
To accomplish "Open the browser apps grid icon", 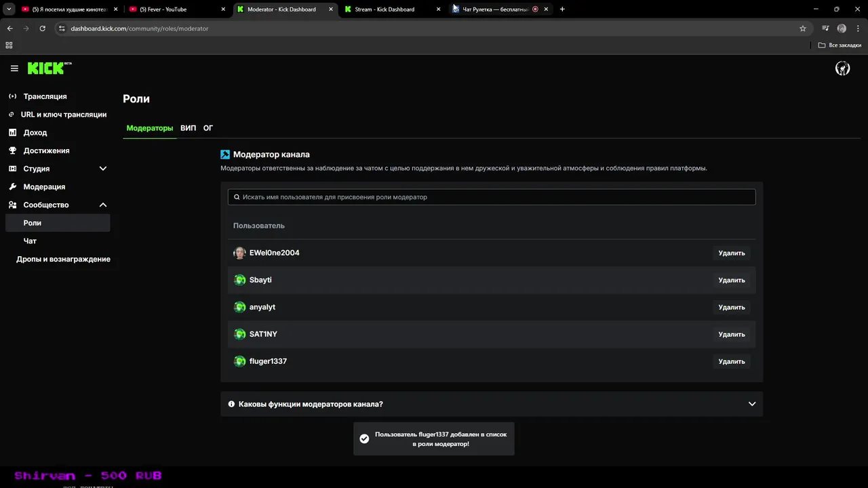I will pyautogui.click(x=9, y=45).
